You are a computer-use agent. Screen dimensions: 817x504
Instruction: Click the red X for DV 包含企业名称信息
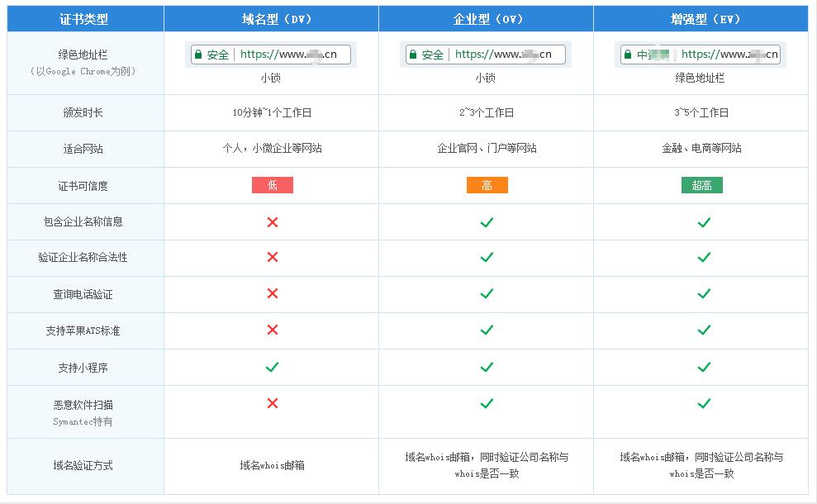[272, 221]
